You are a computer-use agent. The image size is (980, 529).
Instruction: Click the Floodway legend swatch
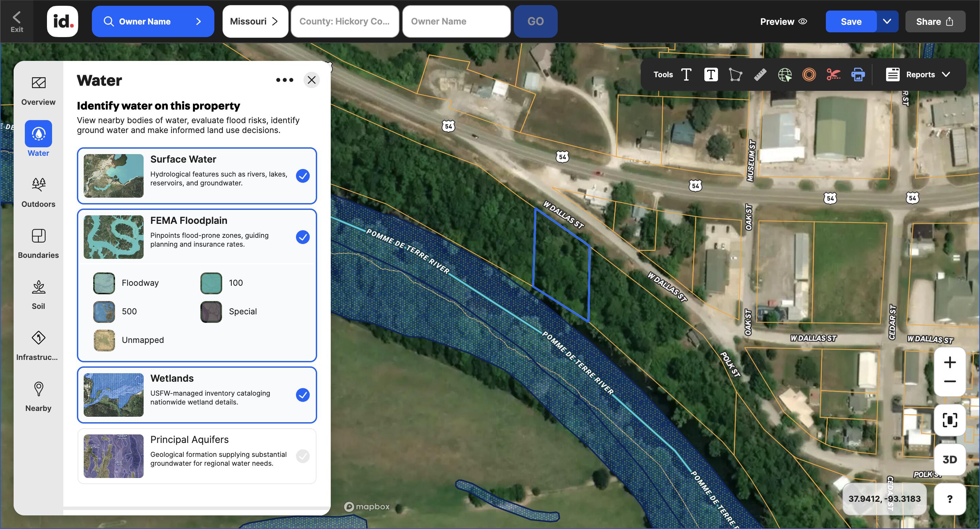(104, 283)
